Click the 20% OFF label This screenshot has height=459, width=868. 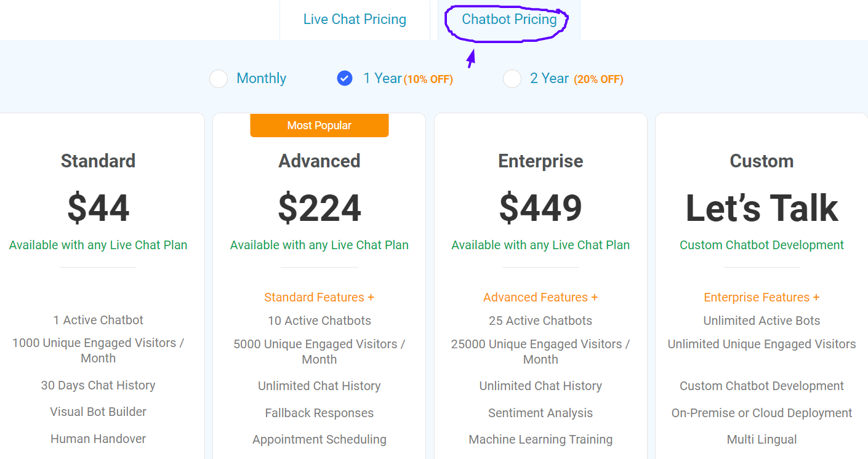click(598, 79)
